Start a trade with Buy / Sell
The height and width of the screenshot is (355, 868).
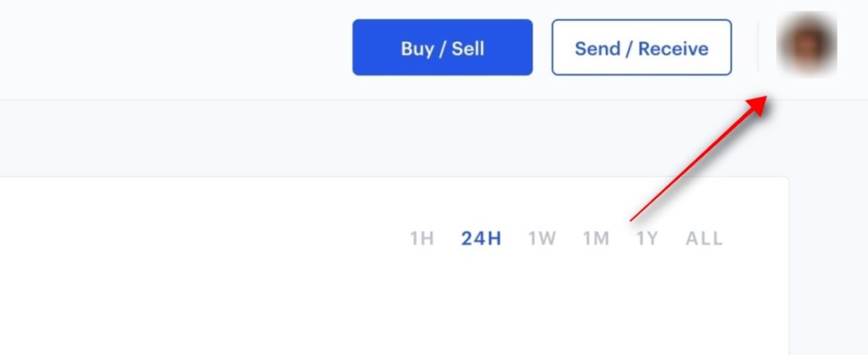[x=442, y=47]
